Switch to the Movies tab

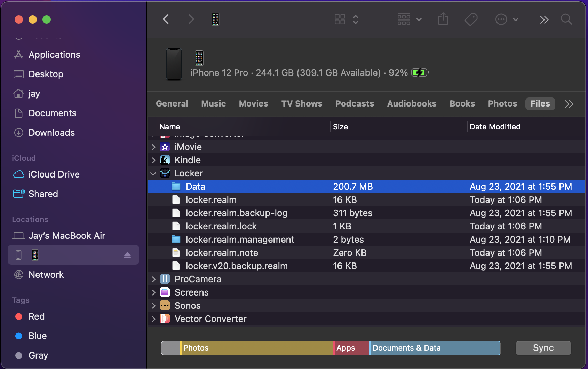(253, 104)
